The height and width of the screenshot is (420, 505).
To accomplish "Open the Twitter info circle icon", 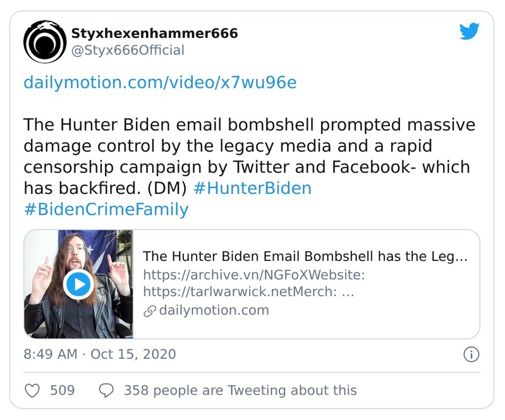I will click(x=471, y=354).
